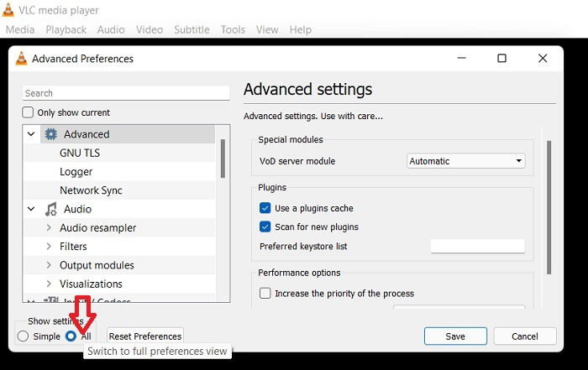Select the Output modules tree item
The width and height of the screenshot is (588, 370).
pyautogui.click(x=97, y=265)
